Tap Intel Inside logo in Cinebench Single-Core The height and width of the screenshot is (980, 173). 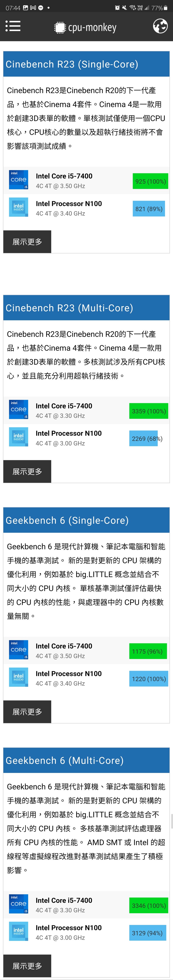[x=19, y=207]
